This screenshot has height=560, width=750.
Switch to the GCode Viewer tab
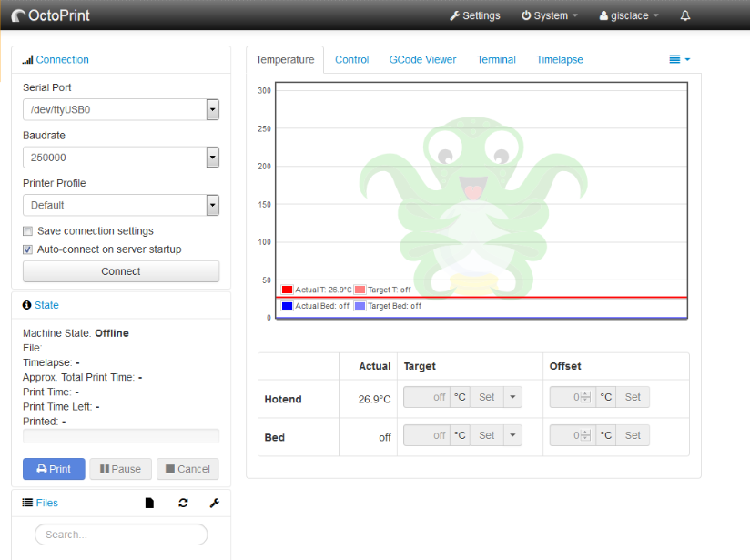pyautogui.click(x=423, y=59)
